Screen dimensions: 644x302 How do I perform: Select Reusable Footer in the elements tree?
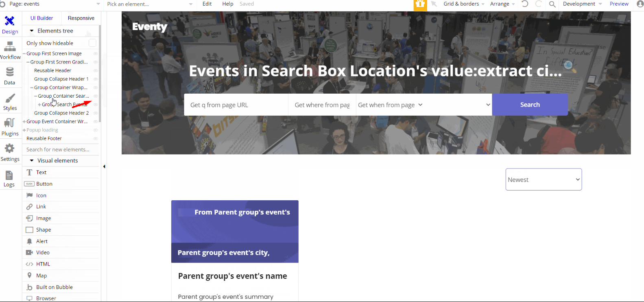click(x=44, y=139)
